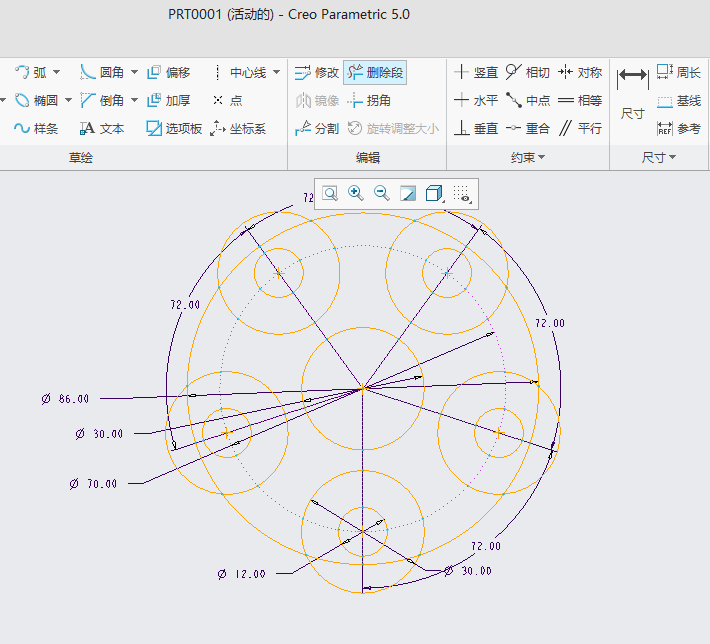Select the Ø 12.00 dimension value
Viewport: 710px width, 644px height.
point(241,574)
